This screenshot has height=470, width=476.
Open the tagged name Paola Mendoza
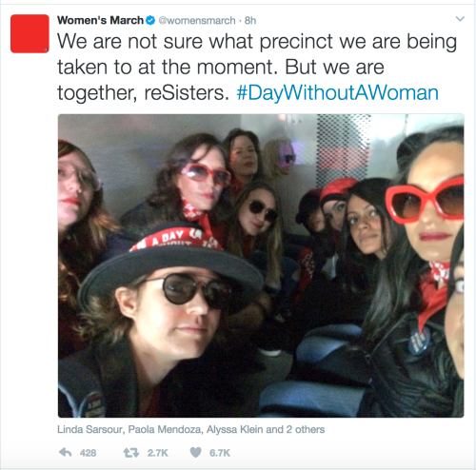[165, 429]
